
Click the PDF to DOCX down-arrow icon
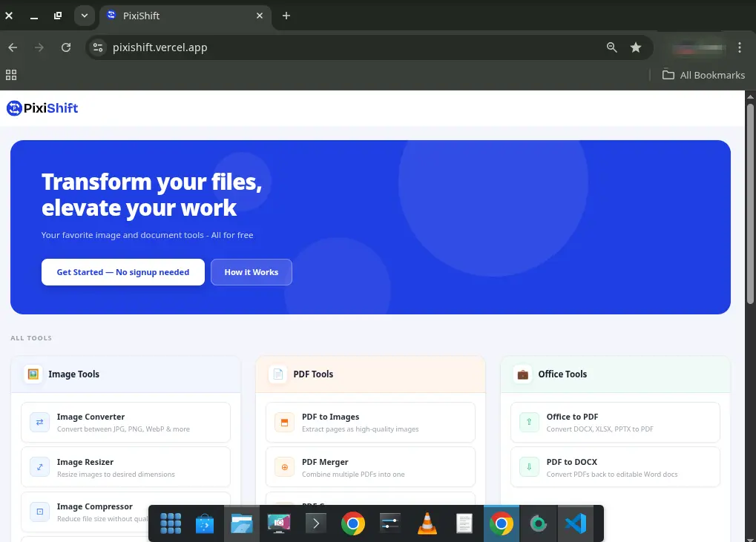(x=529, y=467)
